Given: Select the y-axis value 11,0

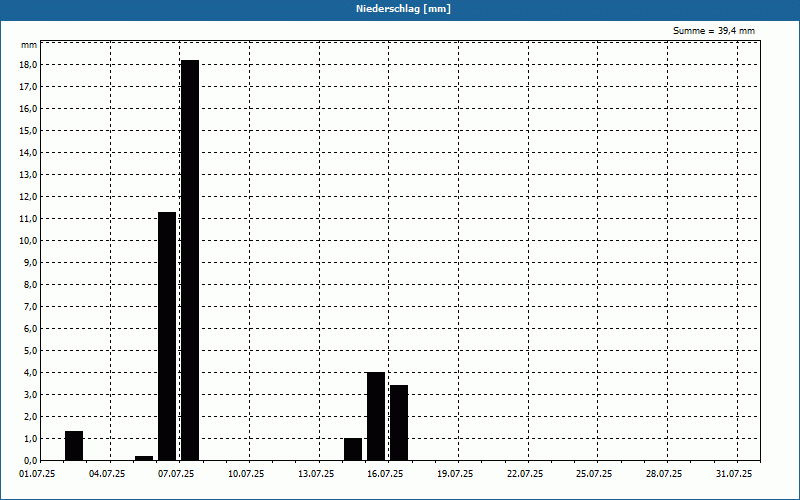Looking at the screenshot, I should (x=28, y=218).
